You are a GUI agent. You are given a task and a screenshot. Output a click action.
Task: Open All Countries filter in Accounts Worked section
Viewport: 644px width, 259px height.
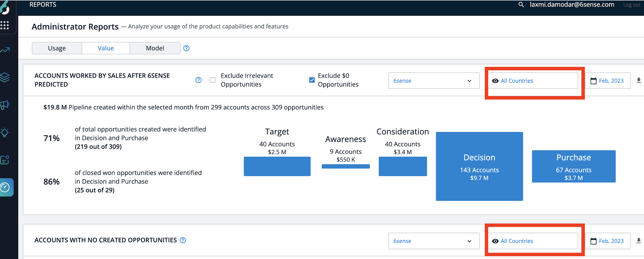point(533,81)
